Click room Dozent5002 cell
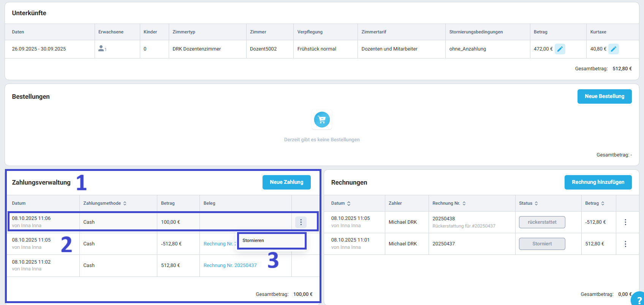The image size is (644, 305). click(263, 49)
